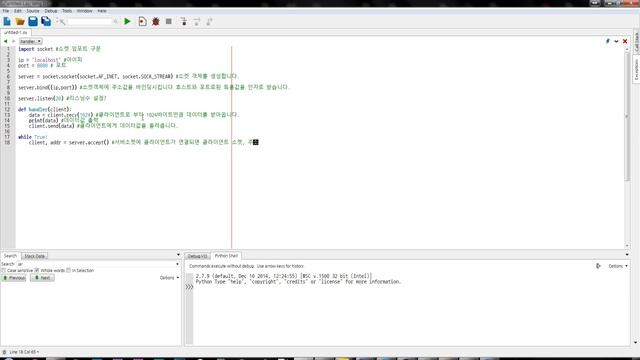Click the Search text input field
Viewport: 640px width, 360px height.
click(96, 264)
